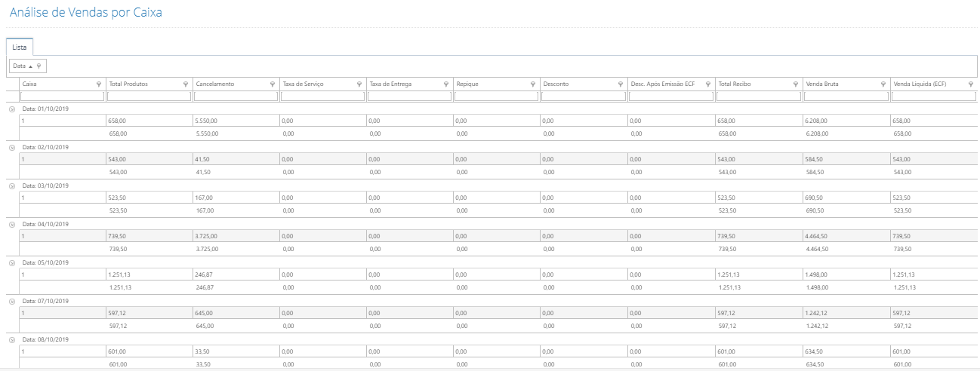Click Cancelamento 645,00 in Caixa 1 row of 07/10/2019
Image resolution: width=980 pixels, height=371 pixels.
coord(205,313)
